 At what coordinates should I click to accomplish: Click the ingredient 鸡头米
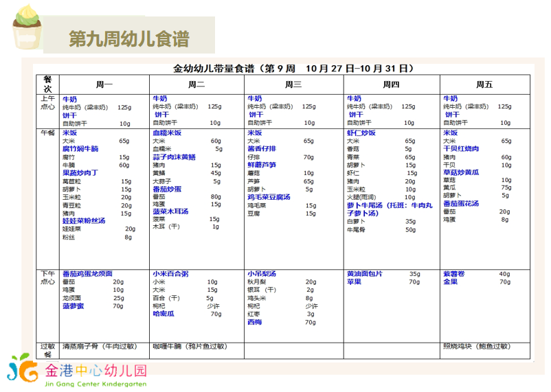pos(256,298)
